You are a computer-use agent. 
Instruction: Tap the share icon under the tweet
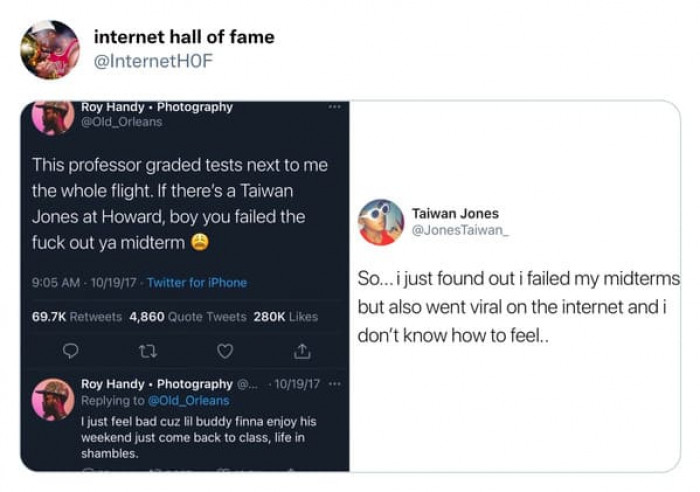301,350
